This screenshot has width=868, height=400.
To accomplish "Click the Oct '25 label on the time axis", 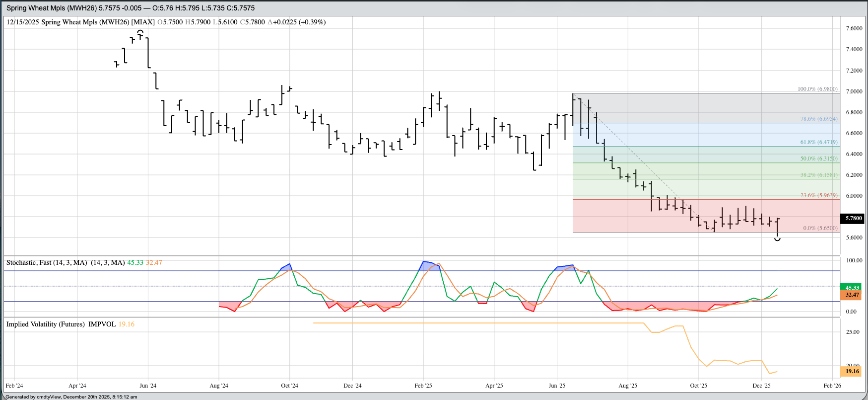I will 698,386.
